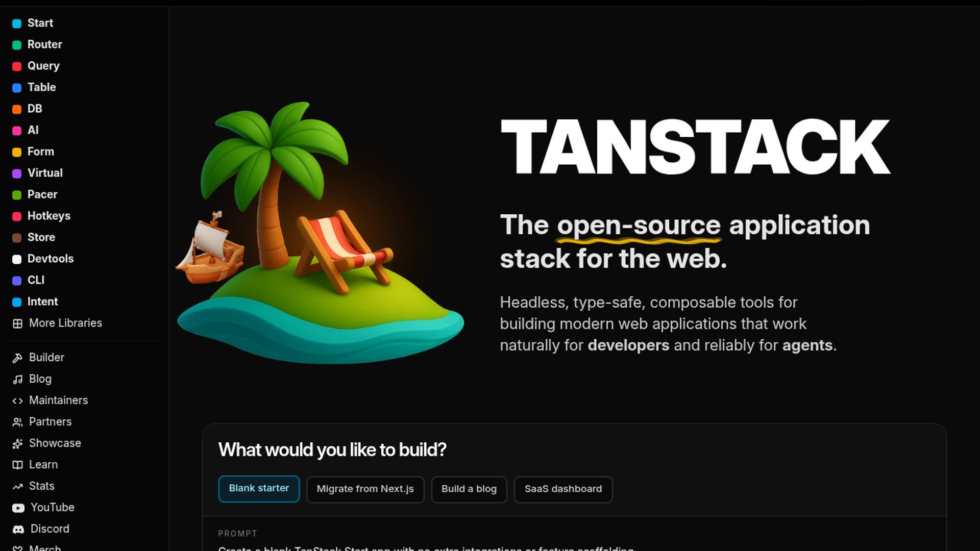Click the white Devtools library icon
Image resolution: width=980 pixels, height=551 pixels.
coord(17,259)
